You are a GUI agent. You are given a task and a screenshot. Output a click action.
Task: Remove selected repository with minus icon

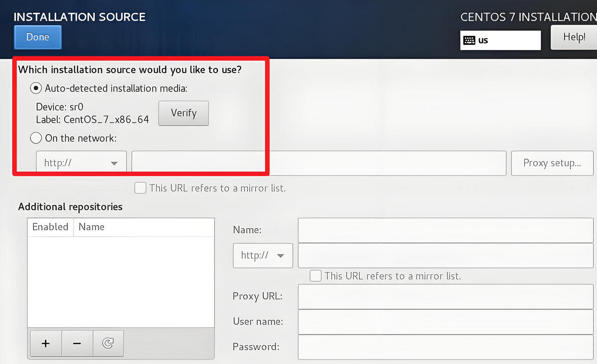click(77, 344)
